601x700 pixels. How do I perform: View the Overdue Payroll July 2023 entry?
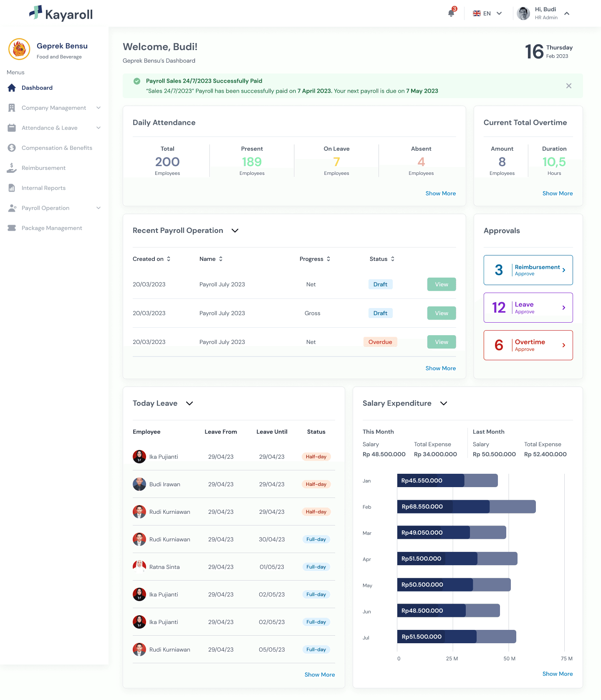click(x=442, y=342)
